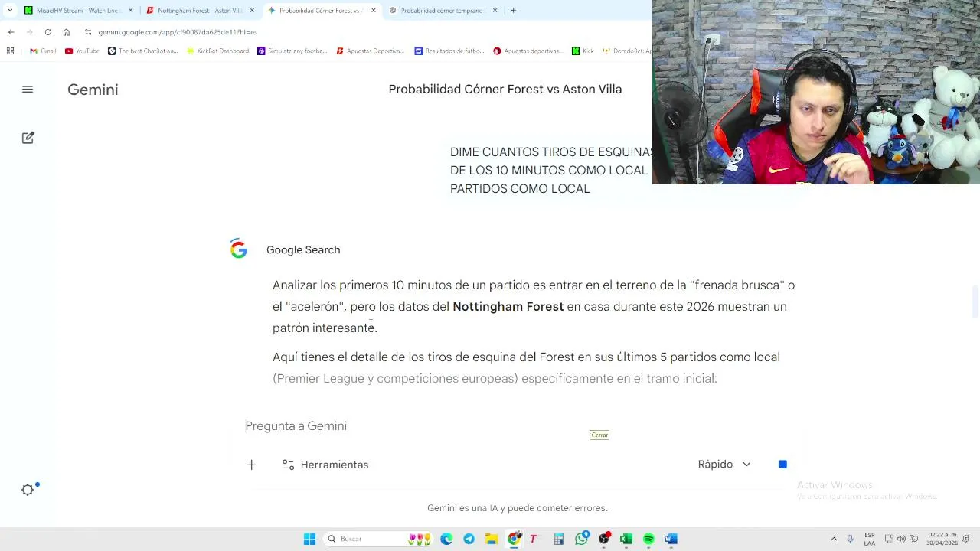Open the Herramientas tools menu
The width and height of the screenshot is (980, 551).
[325, 465]
